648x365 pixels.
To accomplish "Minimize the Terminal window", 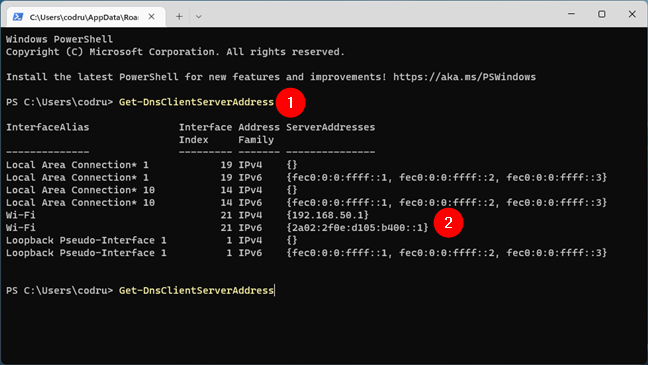I will tap(572, 14).
